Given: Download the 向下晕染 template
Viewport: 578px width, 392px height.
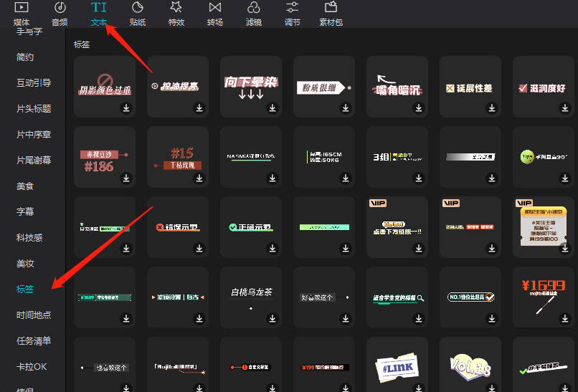Looking at the screenshot, I should click(273, 108).
